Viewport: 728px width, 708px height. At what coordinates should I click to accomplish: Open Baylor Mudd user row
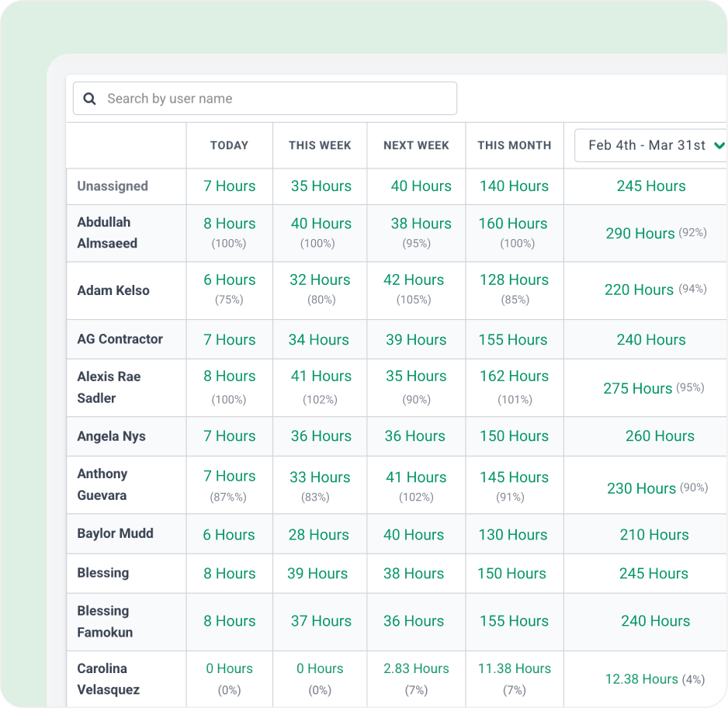[115, 533]
